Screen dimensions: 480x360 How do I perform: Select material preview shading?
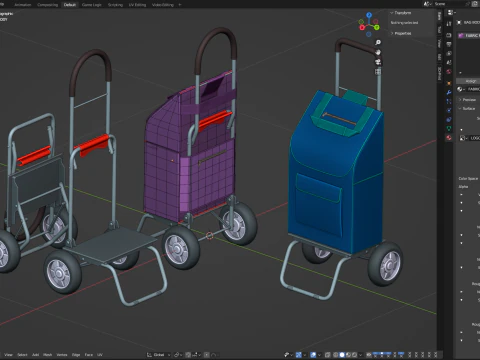pos(348,355)
